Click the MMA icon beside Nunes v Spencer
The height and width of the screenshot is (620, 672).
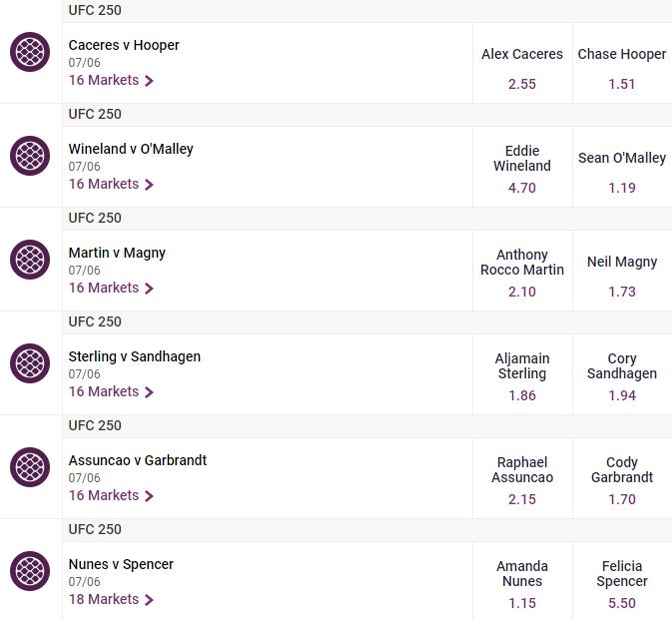[x=30, y=571]
